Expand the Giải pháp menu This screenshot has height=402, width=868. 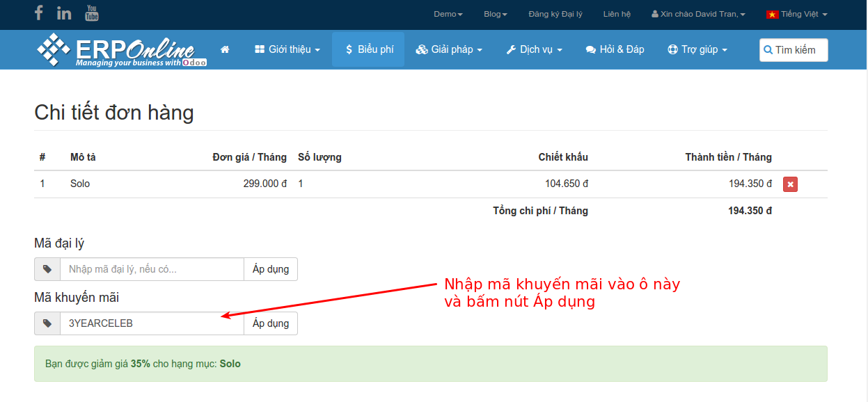[449, 49]
